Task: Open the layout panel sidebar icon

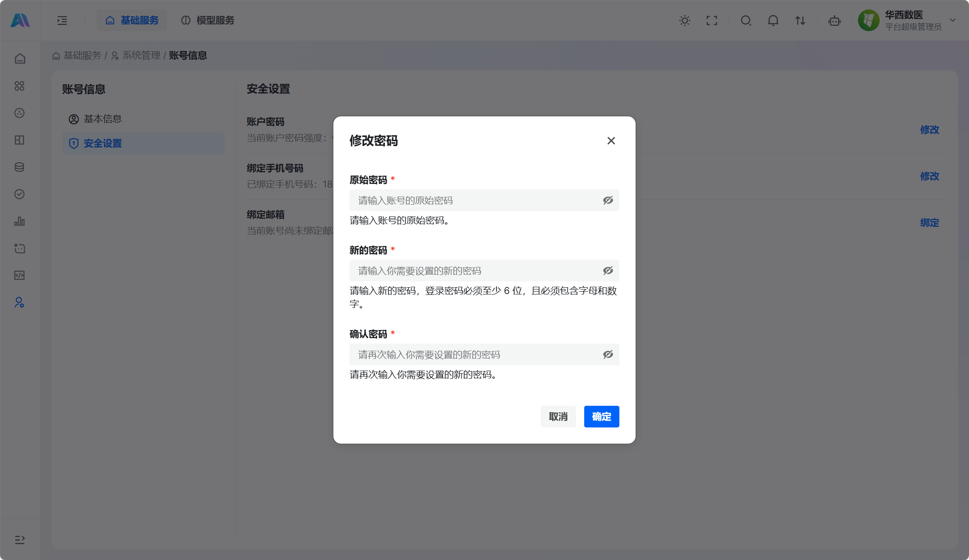Action: tap(19, 140)
